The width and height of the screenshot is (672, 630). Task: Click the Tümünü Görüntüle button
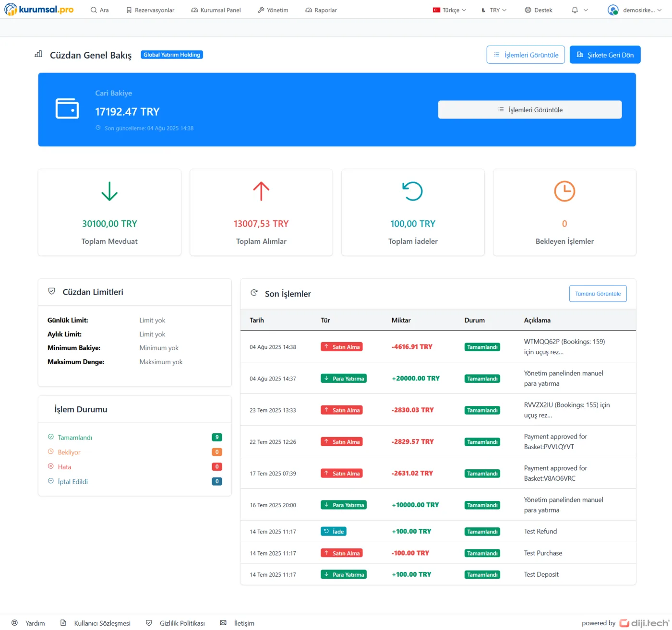pyautogui.click(x=598, y=294)
